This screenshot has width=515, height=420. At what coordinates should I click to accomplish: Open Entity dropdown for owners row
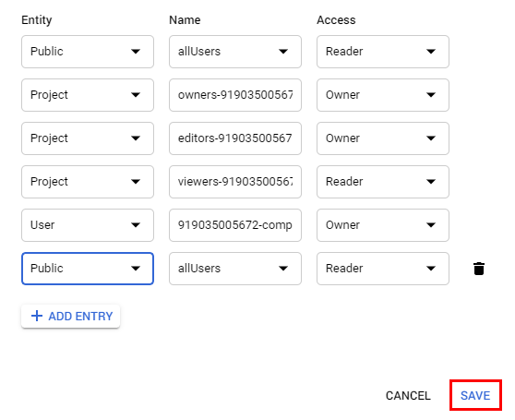pos(88,95)
